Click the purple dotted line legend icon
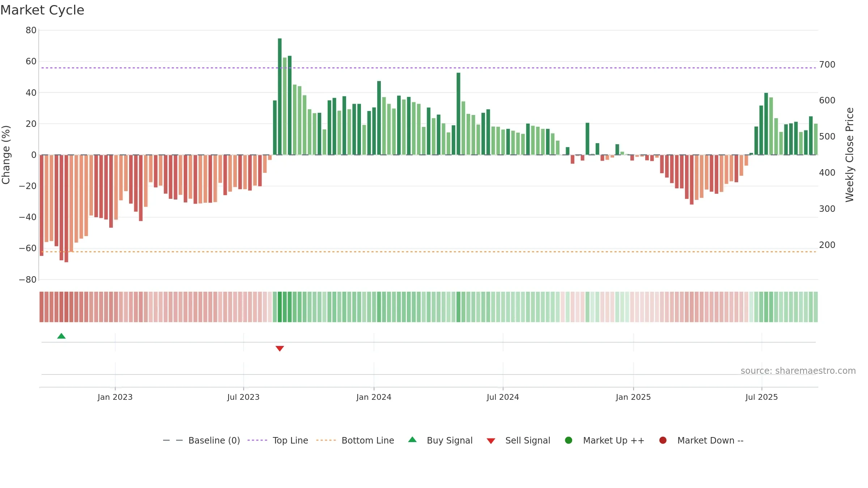The image size is (868, 488). [x=257, y=440]
